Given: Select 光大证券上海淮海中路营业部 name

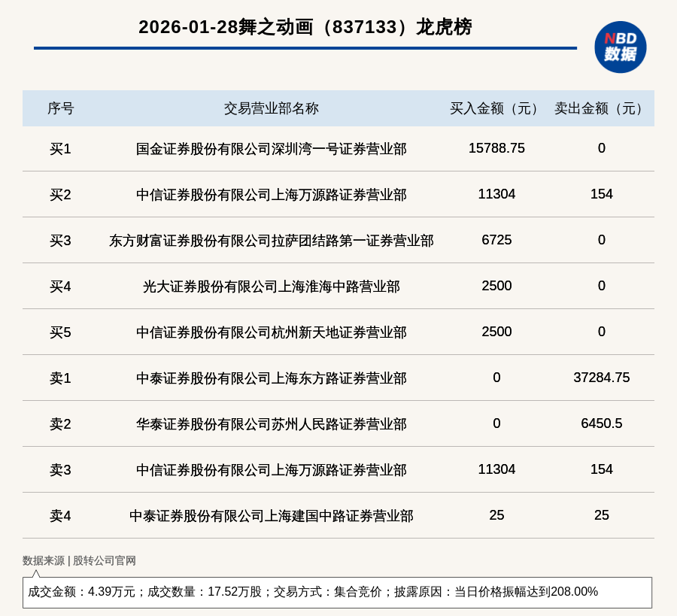Looking at the screenshot, I should [x=271, y=287].
